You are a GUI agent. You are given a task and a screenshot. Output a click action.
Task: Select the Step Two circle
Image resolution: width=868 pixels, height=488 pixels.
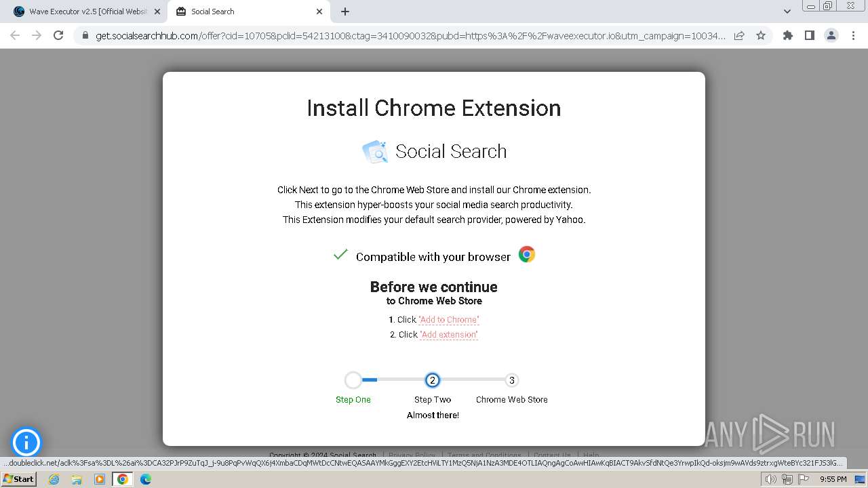tap(433, 380)
